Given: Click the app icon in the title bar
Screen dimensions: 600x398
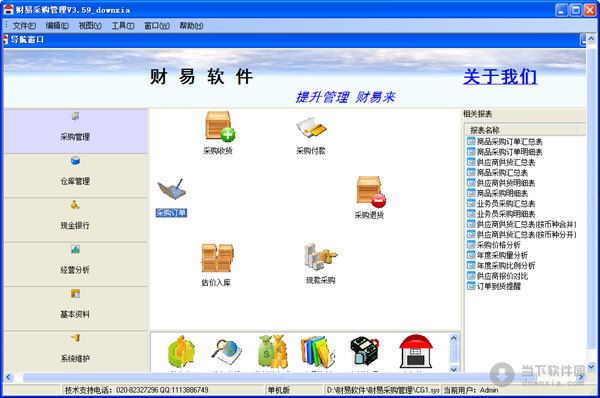Looking at the screenshot, I should point(8,10).
